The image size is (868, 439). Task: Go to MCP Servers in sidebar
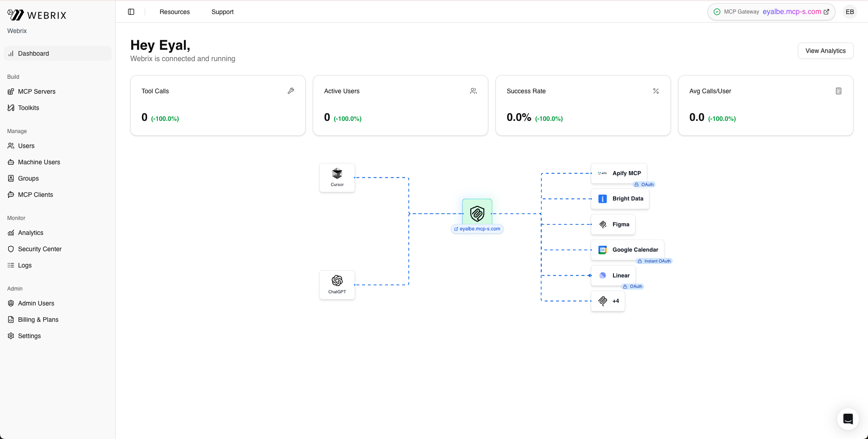pos(37,91)
